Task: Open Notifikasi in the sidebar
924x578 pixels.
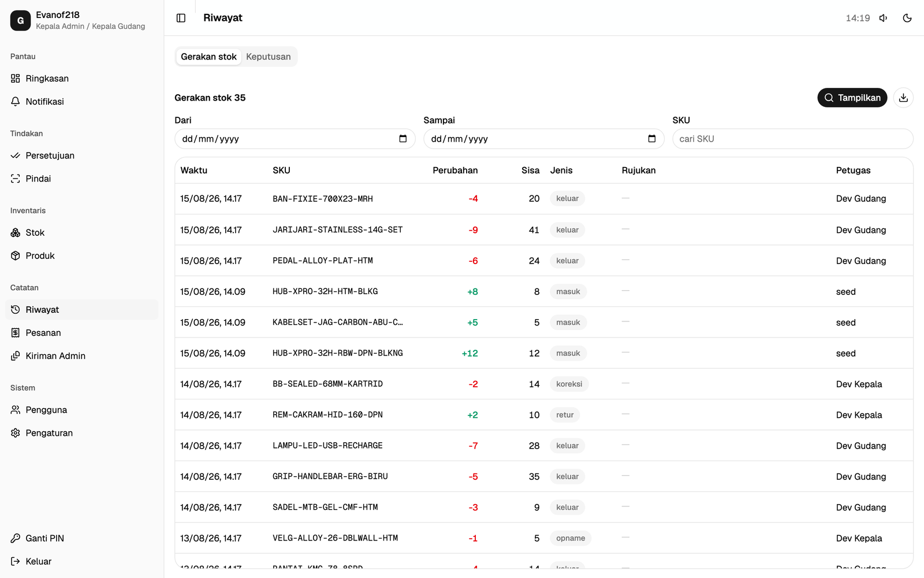Action: coord(81,102)
